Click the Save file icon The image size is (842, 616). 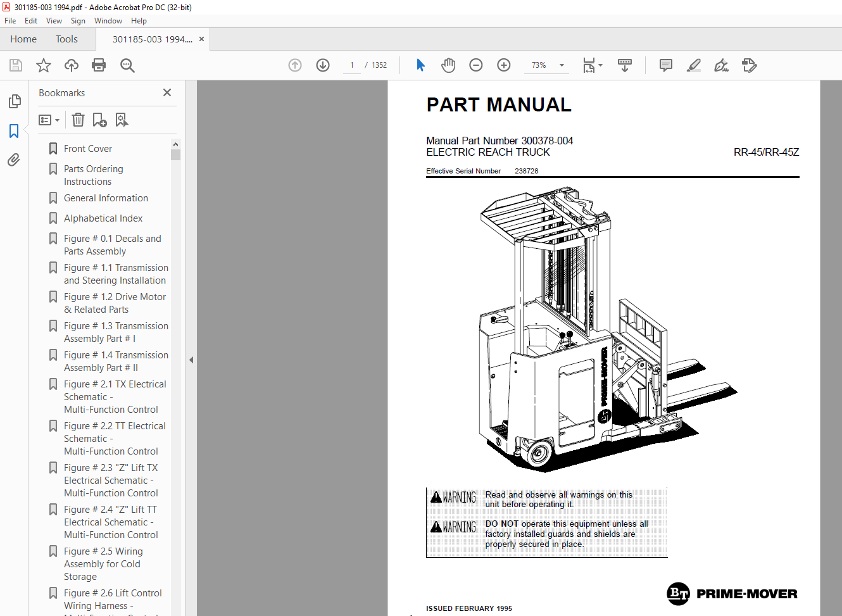(x=16, y=65)
